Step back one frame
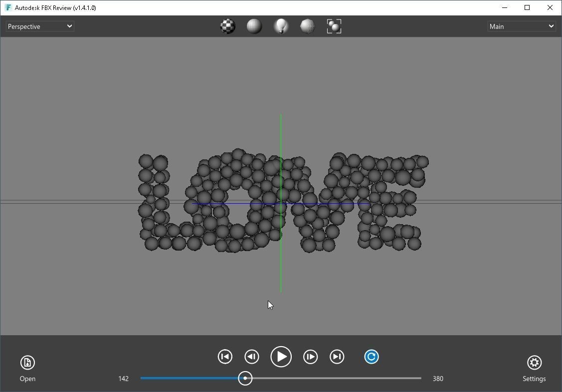562x392 pixels. tap(252, 357)
